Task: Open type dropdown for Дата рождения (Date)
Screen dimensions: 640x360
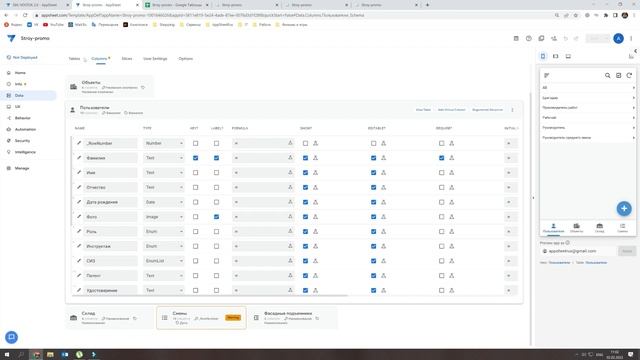Action: tap(163, 202)
